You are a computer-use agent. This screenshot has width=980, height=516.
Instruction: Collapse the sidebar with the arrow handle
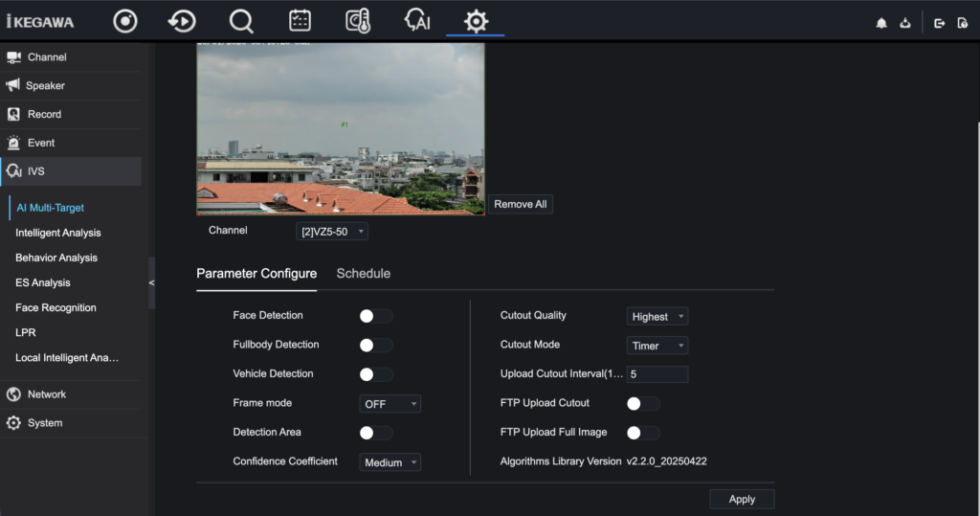tap(152, 282)
